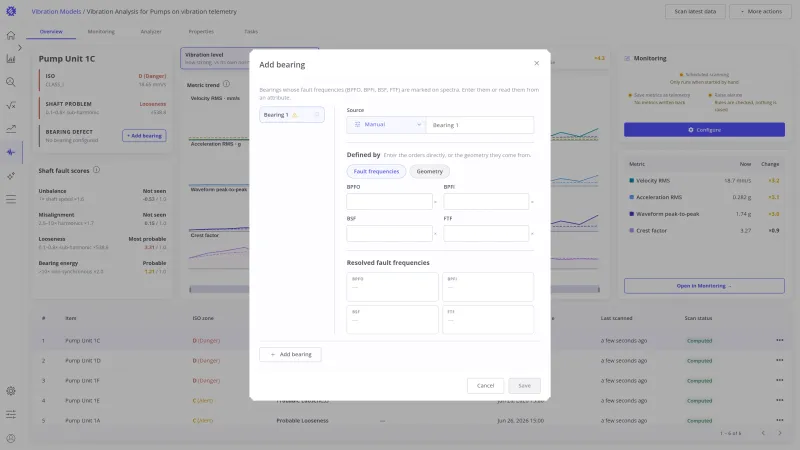800x450 pixels.
Task: Open the trend line sidebar icon
Action: pyautogui.click(x=11, y=129)
